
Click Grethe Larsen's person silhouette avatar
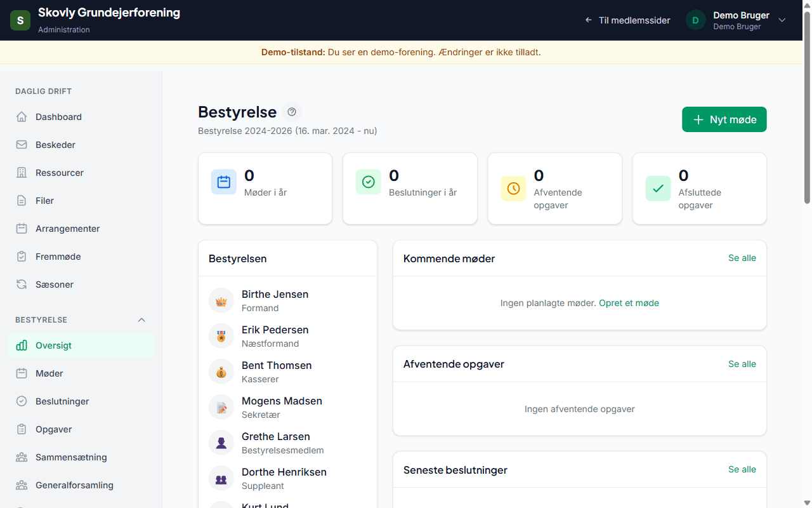[x=221, y=443]
